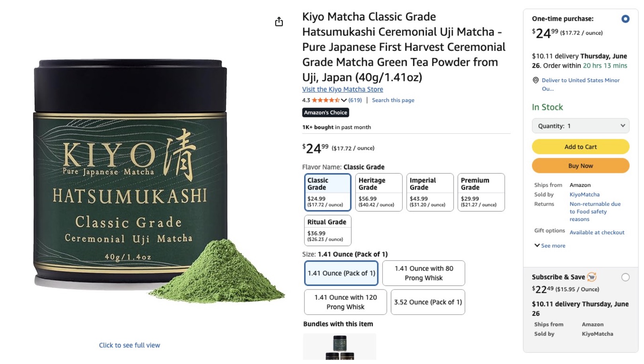Pick 1.41 Ounce with 80 Prong Whisk
644x364 pixels.
coord(423,273)
